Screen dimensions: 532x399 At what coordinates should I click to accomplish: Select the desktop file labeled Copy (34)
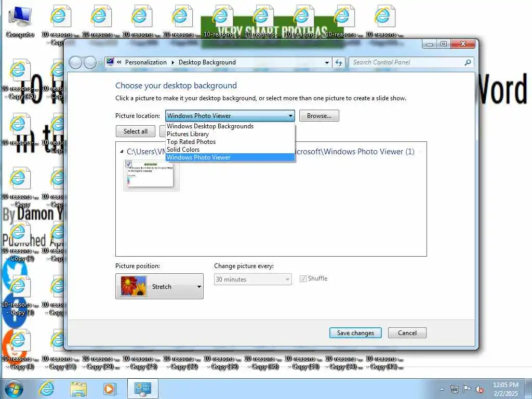(x=344, y=362)
